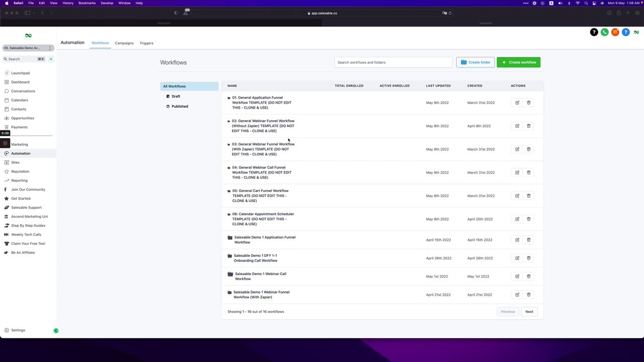This screenshot has width=644, height=362.
Task: Edit the 04: General Webinar Call Funnel
Action: point(517,172)
